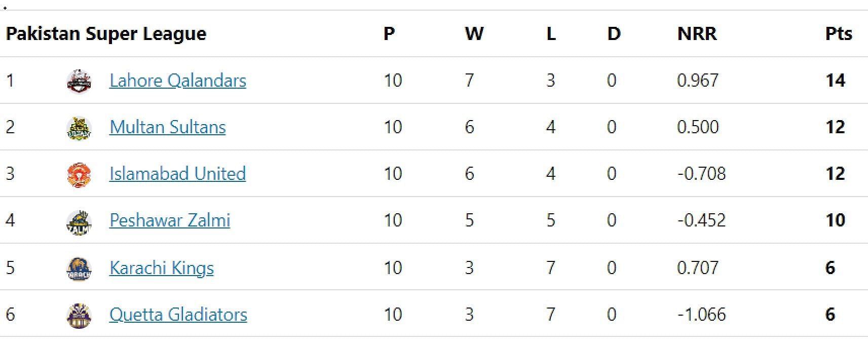Open the Peshawar Zalmi team link
The height and width of the screenshot is (345, 868).
point(170,220)
